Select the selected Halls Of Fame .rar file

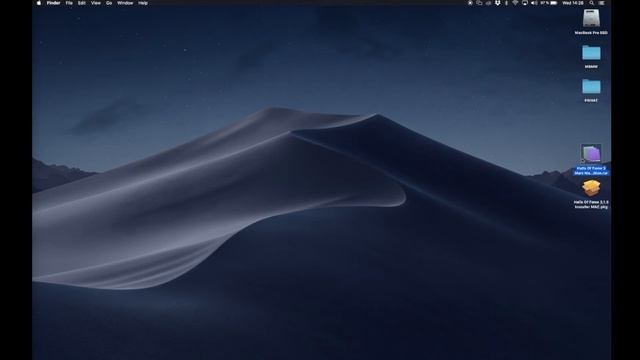tap(591, 154)
